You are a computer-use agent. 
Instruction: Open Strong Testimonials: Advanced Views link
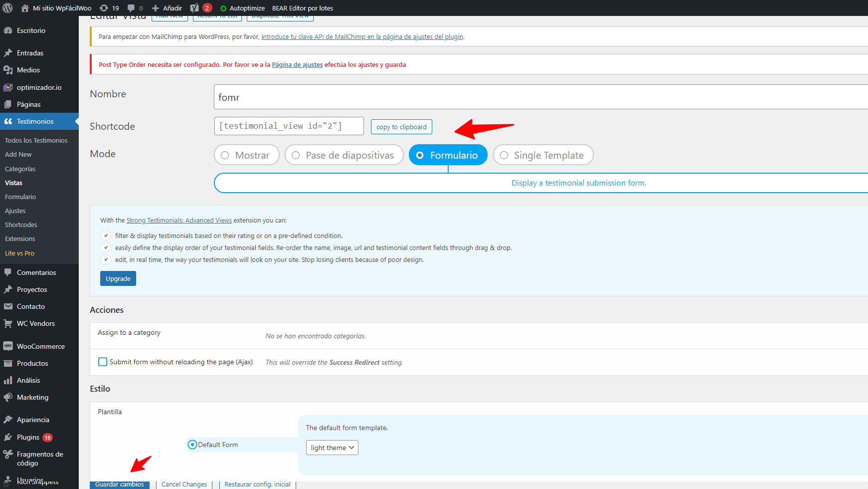tap(179, 220)
